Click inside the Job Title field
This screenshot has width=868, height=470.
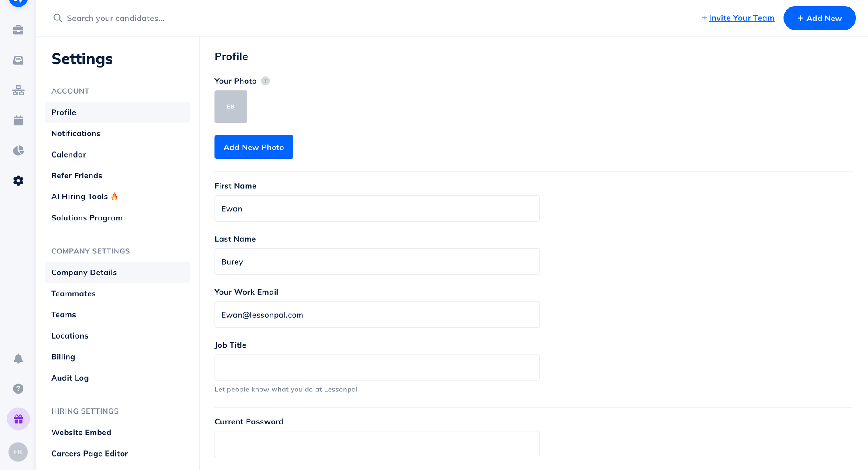point(377,367)
